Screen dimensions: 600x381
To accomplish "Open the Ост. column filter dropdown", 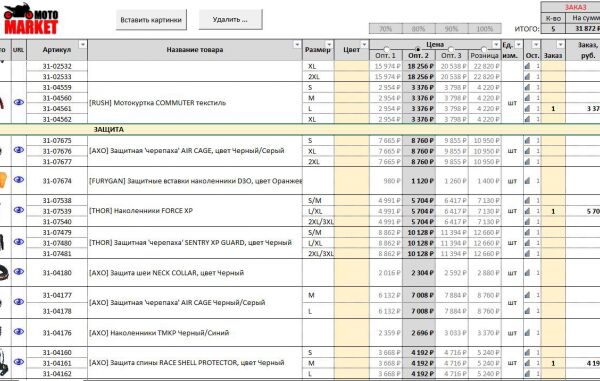I will (x=536, y=45).
